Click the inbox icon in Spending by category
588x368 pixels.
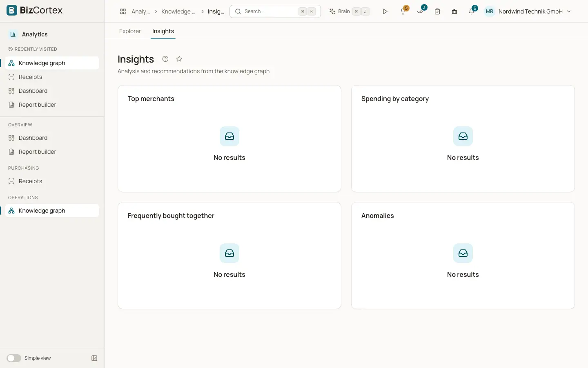click(463, 136)
